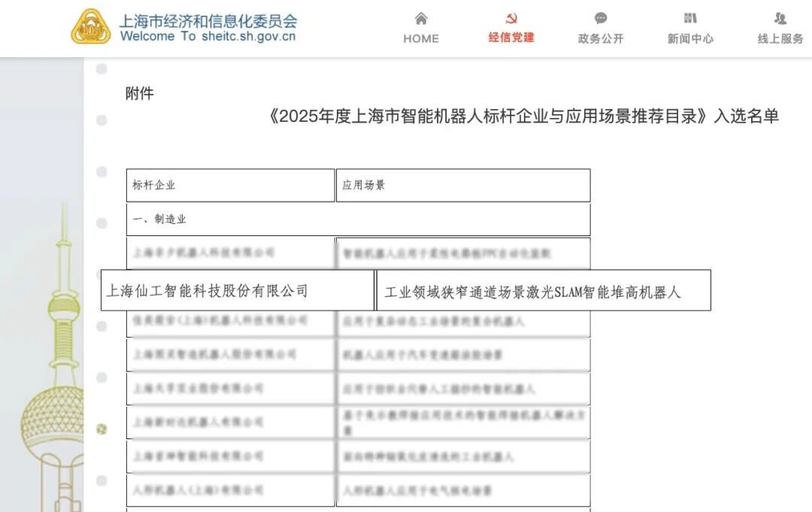Click the user icon for 线上服务
This screenshot has height=512, width=812.
(x=780, y=19)
